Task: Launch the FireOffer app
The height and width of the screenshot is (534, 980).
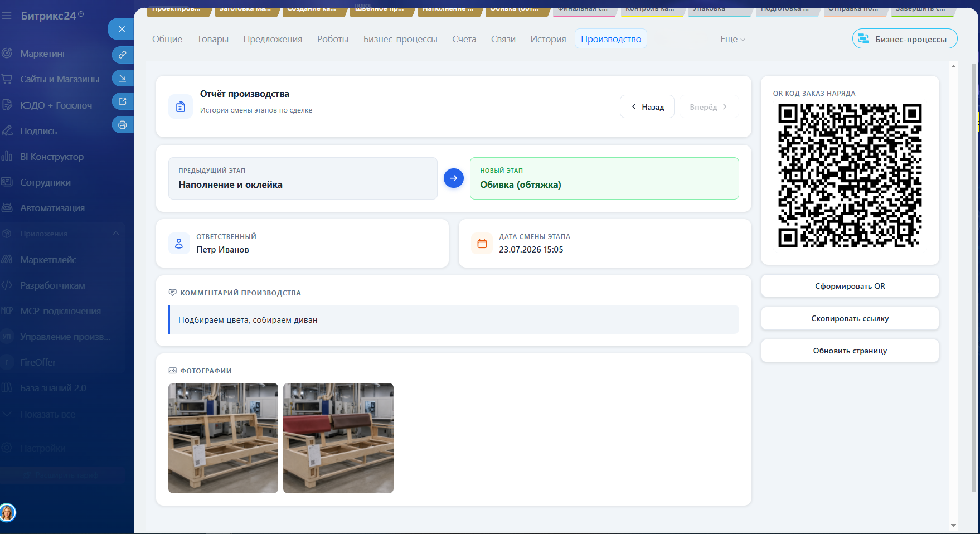Action: [x=38, y=362]
